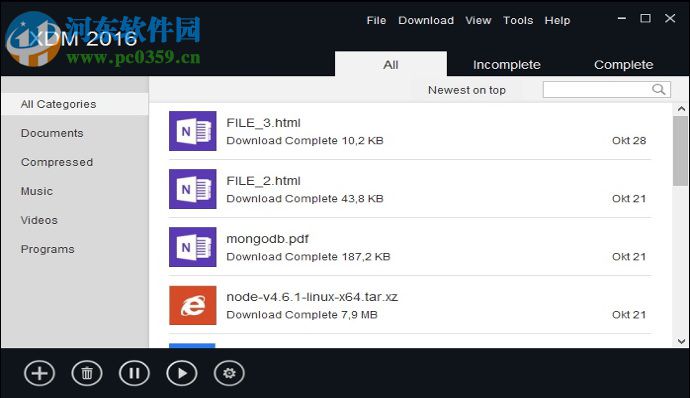Click the OneNote icon for FILE_3.html

(193, 131)
